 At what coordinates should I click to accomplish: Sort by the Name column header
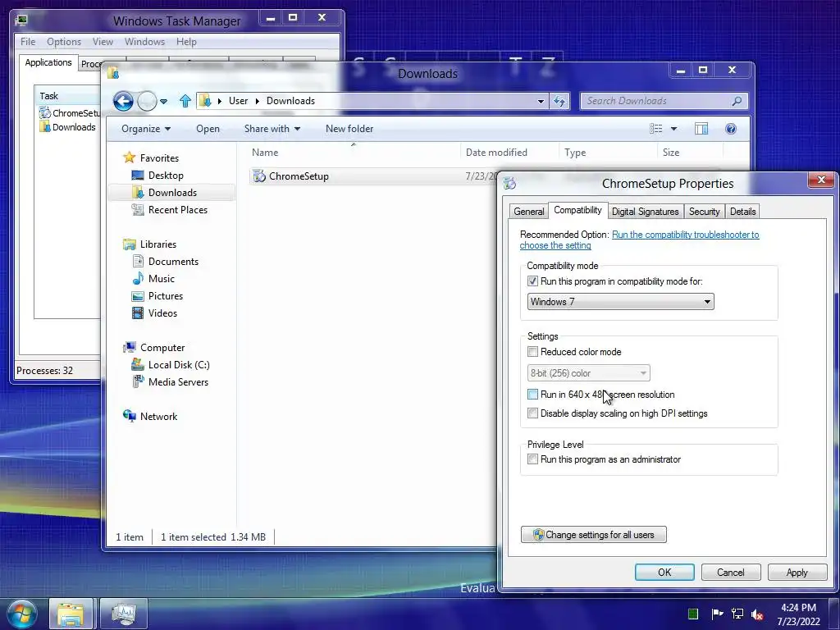click(x=354, y=152)
